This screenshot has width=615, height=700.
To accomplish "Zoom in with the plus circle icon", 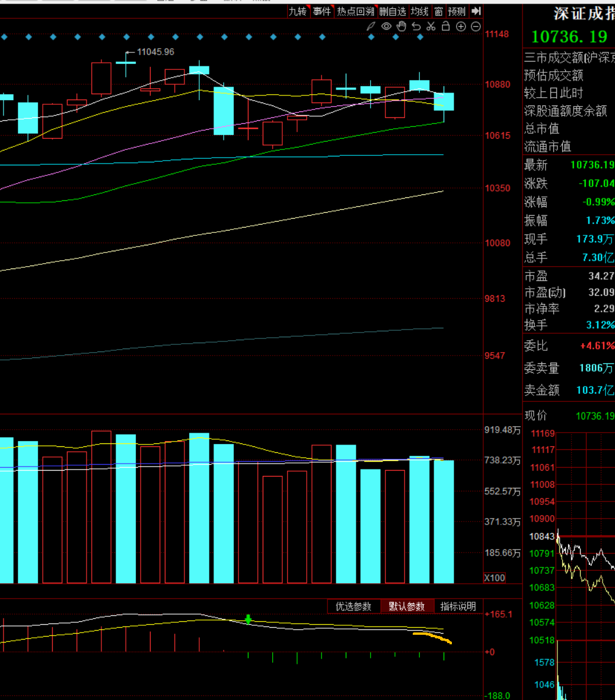I will click(x=461, y=27).
